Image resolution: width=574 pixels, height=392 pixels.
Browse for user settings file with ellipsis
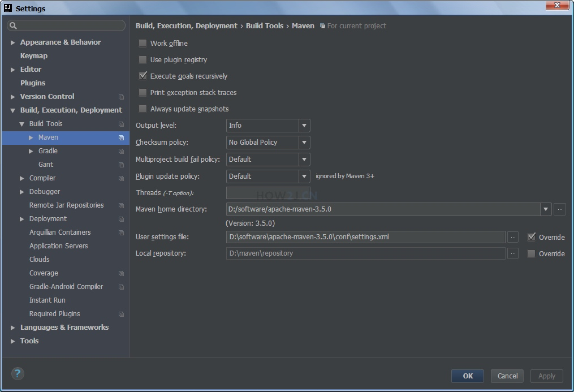513,237
